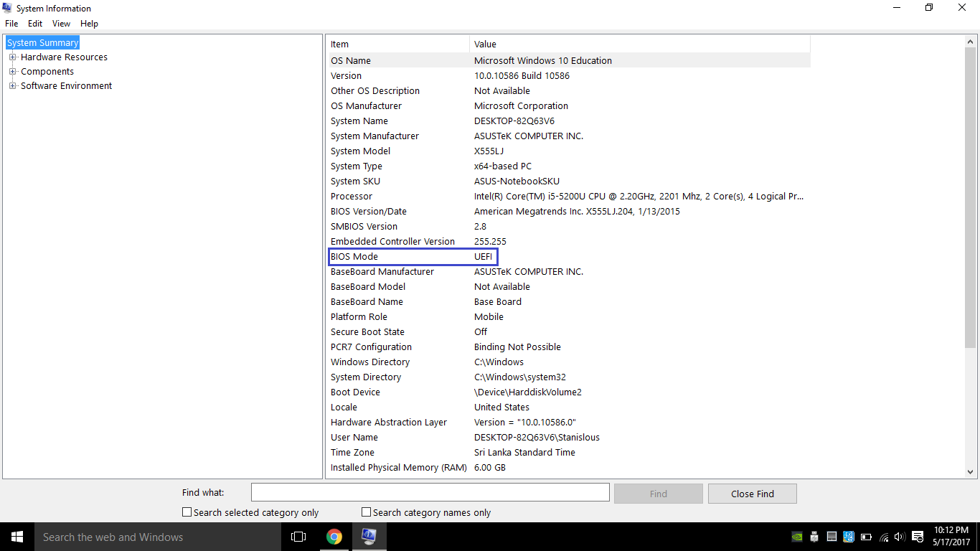This screenshot has height=551, width=980.
Task: Select the Embedded Controller Version row
Action: click(569, 242)
